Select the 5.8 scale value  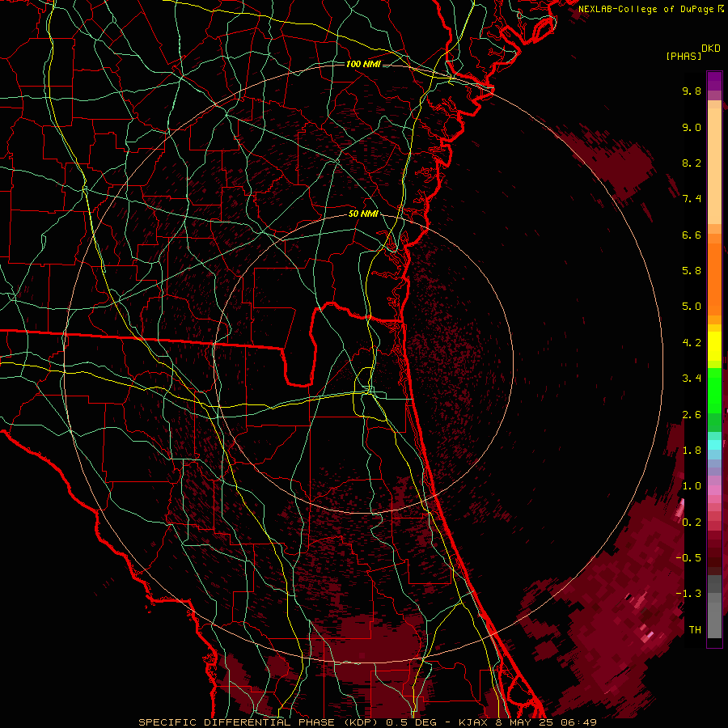point(692,271)
